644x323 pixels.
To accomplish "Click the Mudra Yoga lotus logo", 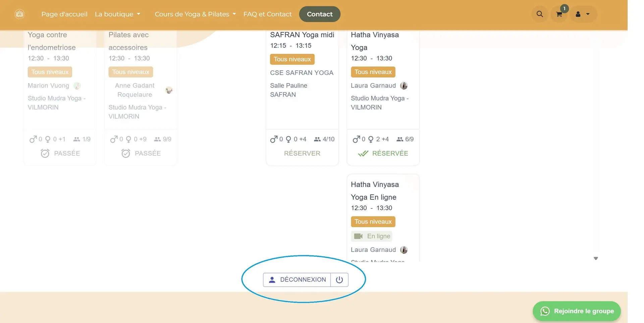I will [19, 14].
